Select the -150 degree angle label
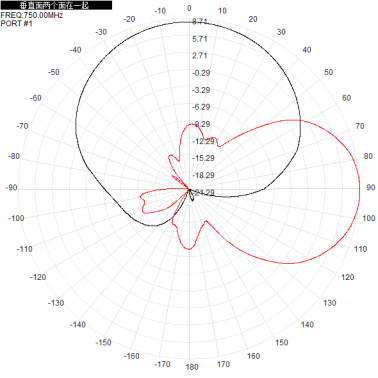 point(103,343)
